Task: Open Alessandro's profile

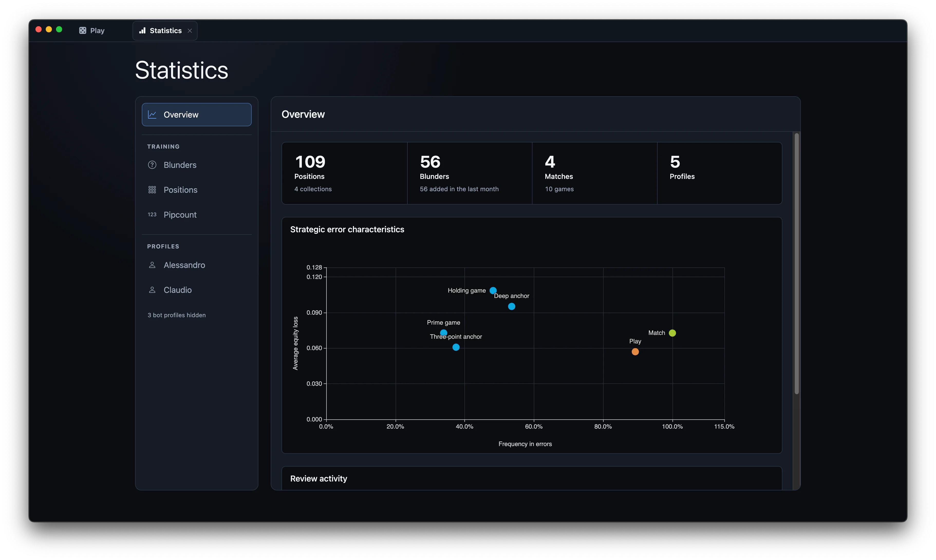Action: point(197,265)
